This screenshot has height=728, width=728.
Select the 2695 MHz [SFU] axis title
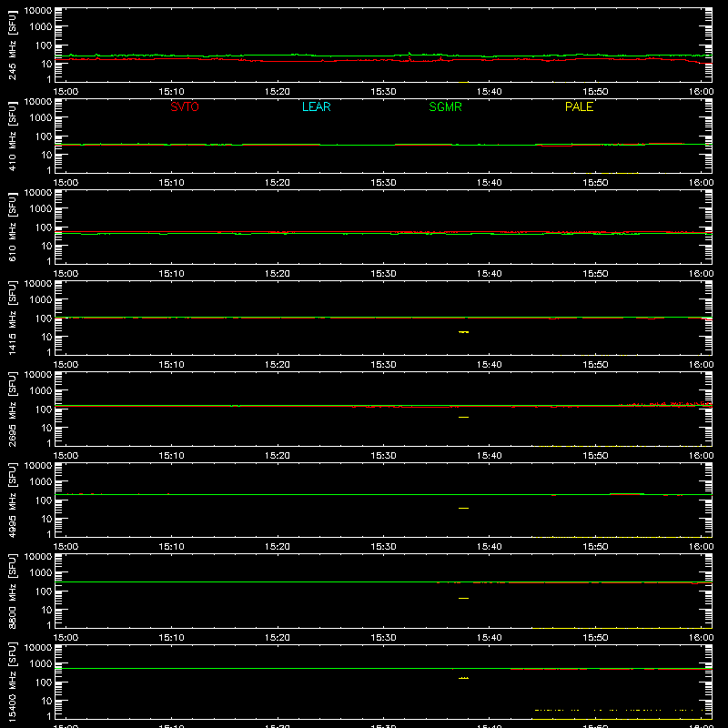coord(12,409)
